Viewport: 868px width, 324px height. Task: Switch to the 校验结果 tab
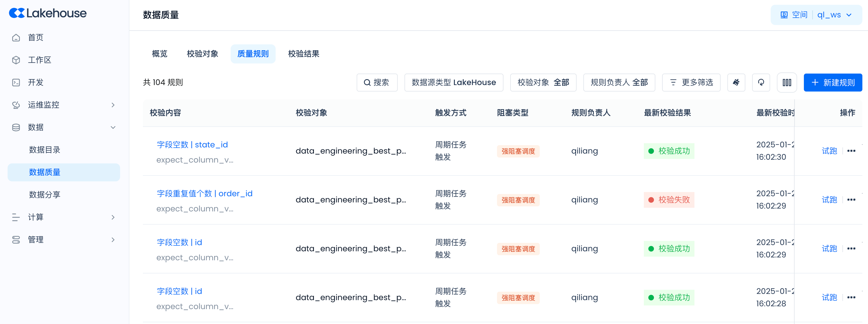(303, 54)
